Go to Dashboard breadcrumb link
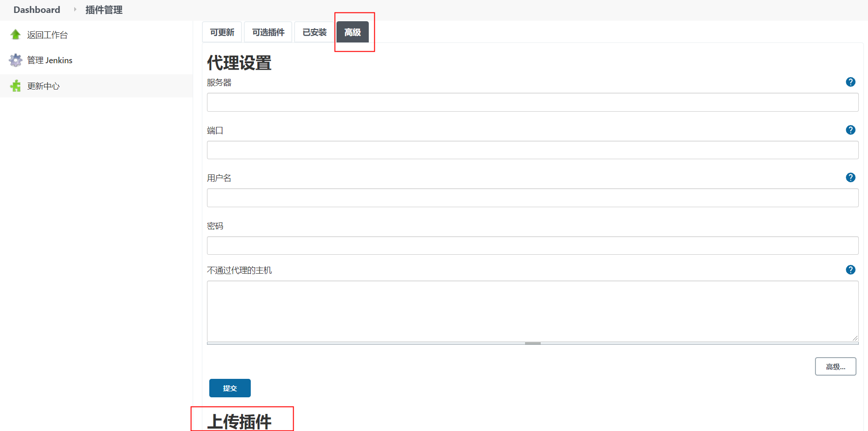 pos(37,10)
